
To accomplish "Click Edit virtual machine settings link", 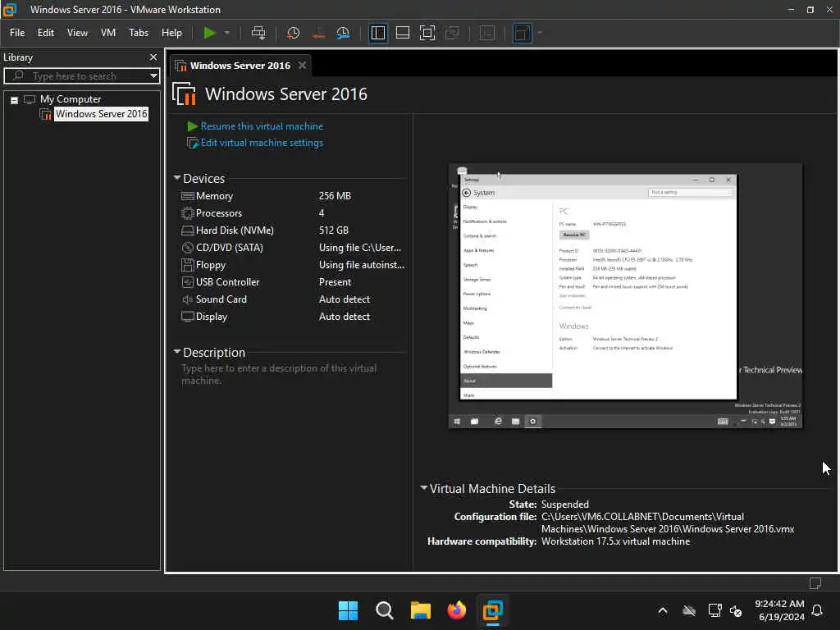I will tap(262, 143).
